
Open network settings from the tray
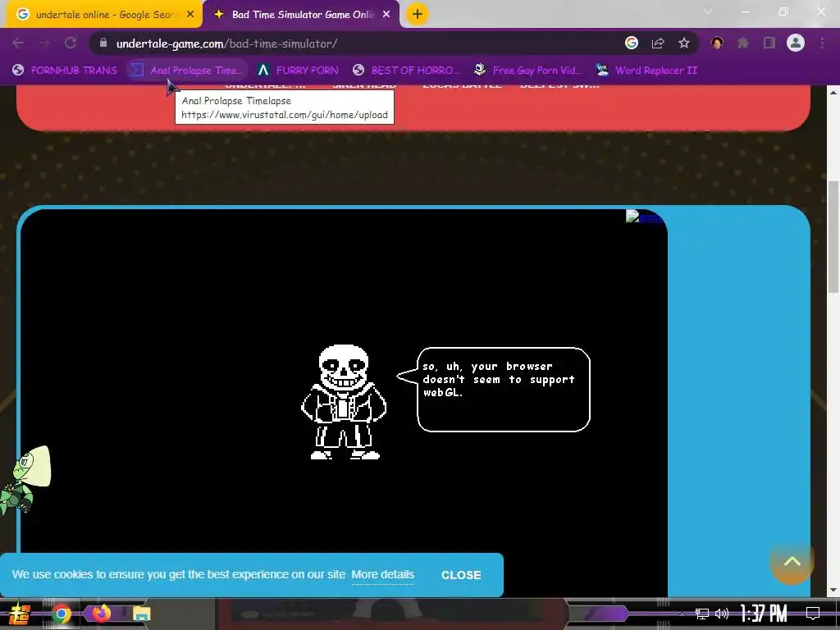click(702, 614)
